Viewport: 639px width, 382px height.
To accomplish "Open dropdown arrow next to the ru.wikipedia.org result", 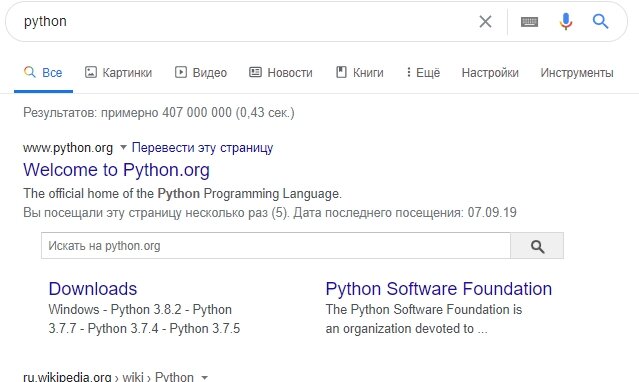I will 205,377.
